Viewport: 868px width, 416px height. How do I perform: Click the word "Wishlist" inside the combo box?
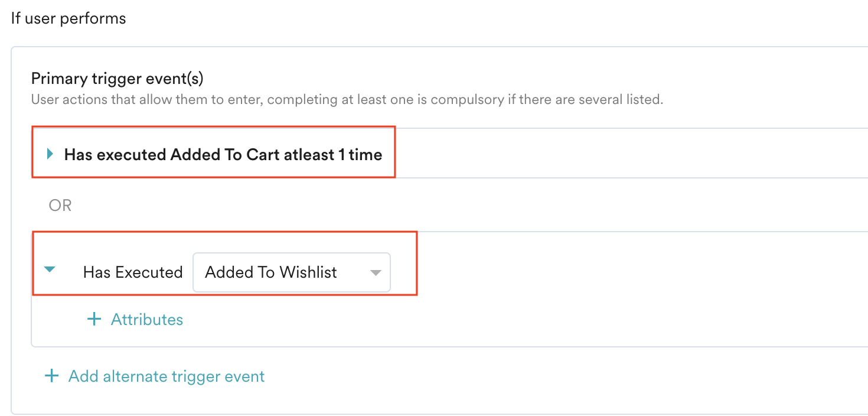[308, 272]
